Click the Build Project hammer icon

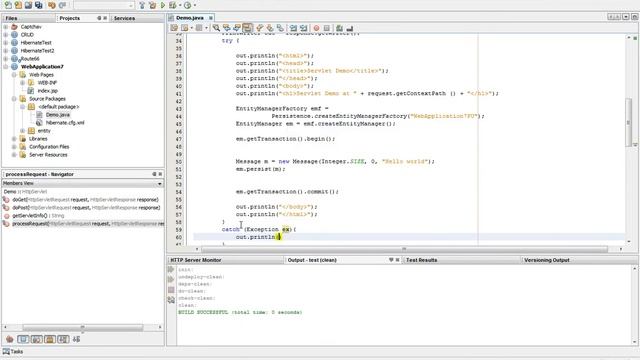tap(142, 5)
